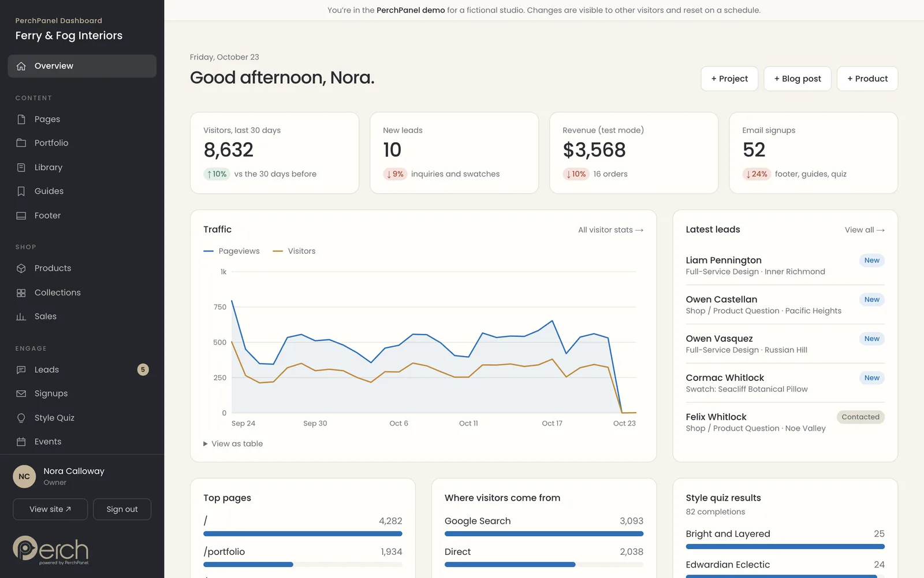Viewport: 924px width, 578px height.
Task: Click the Visitors legend entry
Action: click(294, 251)
